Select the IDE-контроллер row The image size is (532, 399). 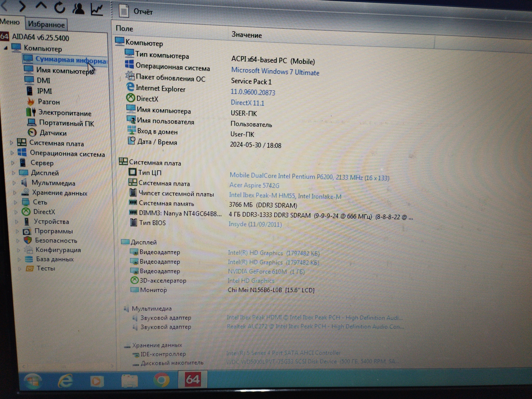tap(237, 354)
